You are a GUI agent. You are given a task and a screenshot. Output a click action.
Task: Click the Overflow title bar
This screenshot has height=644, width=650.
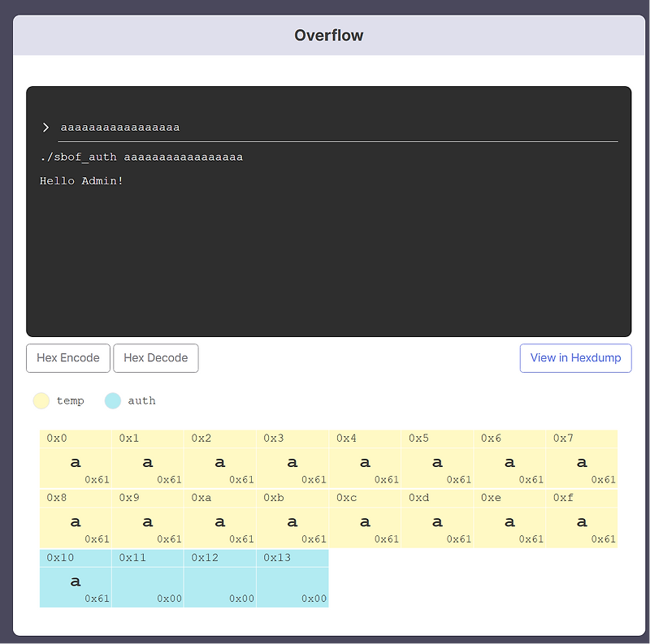(328, 35)
